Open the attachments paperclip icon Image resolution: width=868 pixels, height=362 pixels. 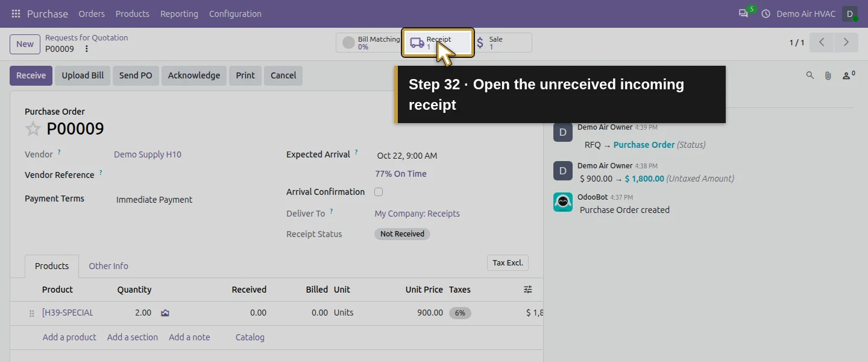828,75
